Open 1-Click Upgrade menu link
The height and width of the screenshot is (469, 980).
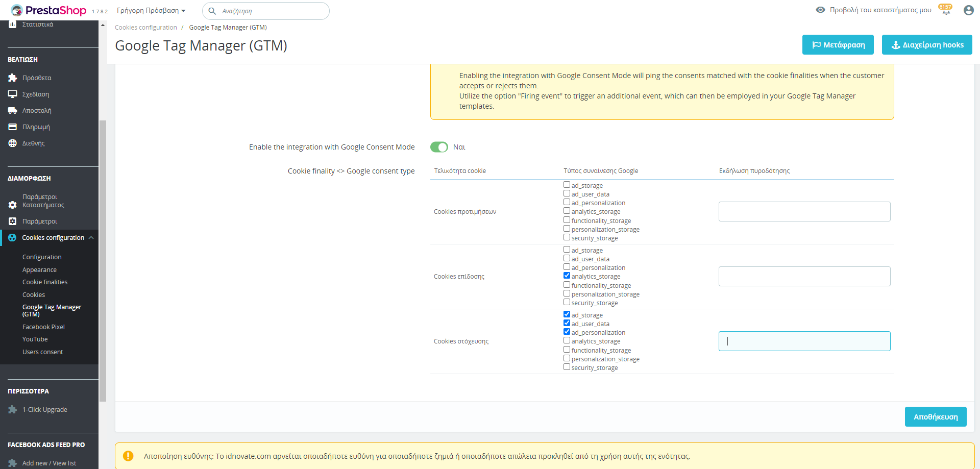[x=45, y=410]
